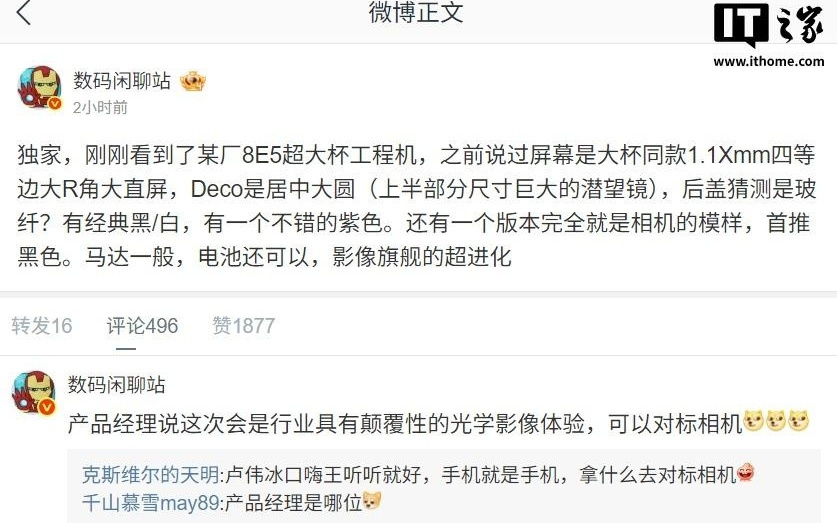Click the last doge emoji in the comment
This screenshot has width=837, height=523.
[799, 421]
